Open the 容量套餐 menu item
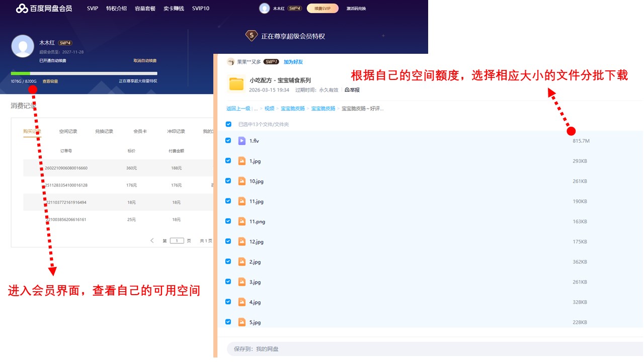 (x=145, y=8)
